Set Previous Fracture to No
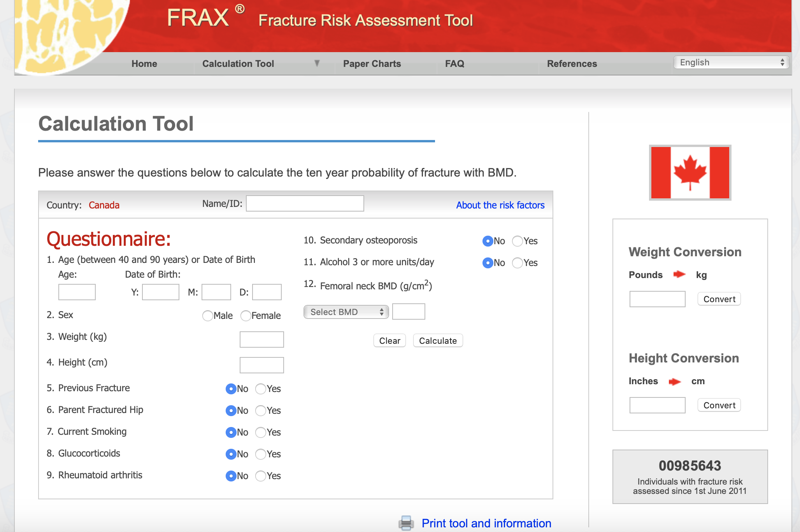This screenshot has width=800, height=532. [231, 389]
